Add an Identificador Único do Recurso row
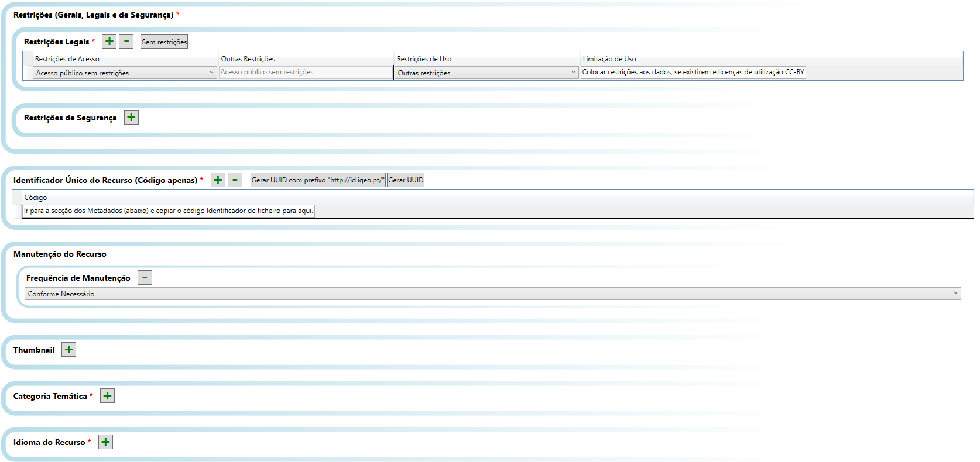The image size is (980, 462). click(218, 180)
